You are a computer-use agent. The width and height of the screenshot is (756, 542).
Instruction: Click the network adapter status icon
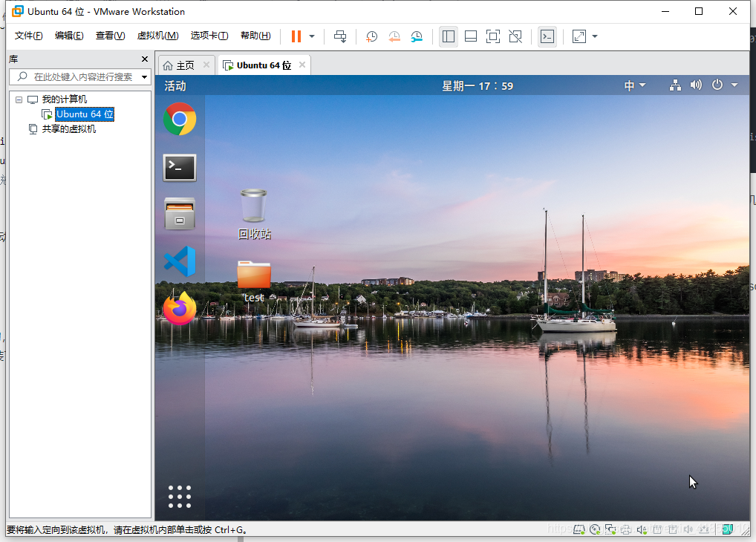pyautogui.click(x=610, y=530)
